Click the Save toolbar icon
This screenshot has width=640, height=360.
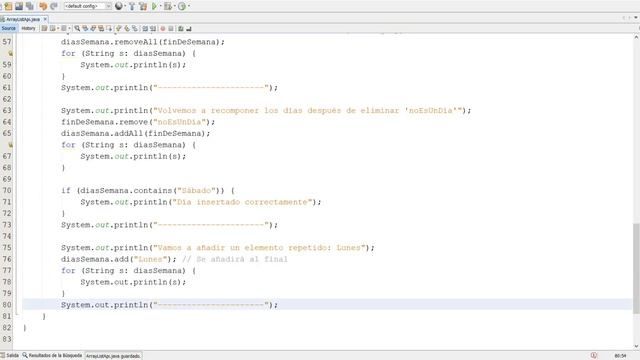pyautogui.click(x=19, y=6)
